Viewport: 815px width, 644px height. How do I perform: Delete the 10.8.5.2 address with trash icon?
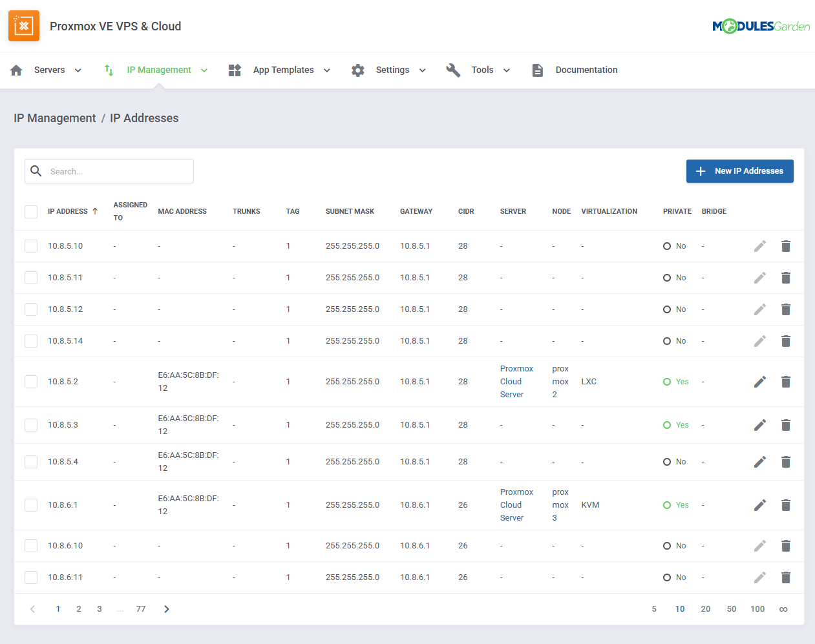click(x=786, y=382)
